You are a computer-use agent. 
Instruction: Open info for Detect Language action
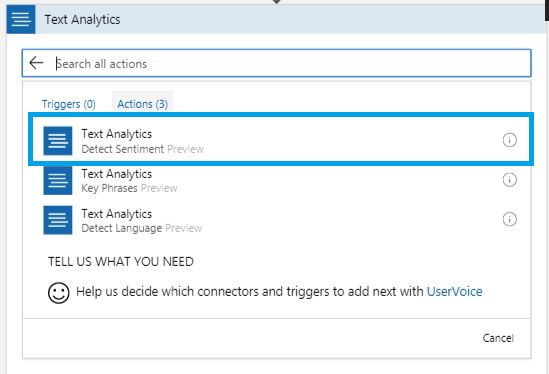pos(509,219)
